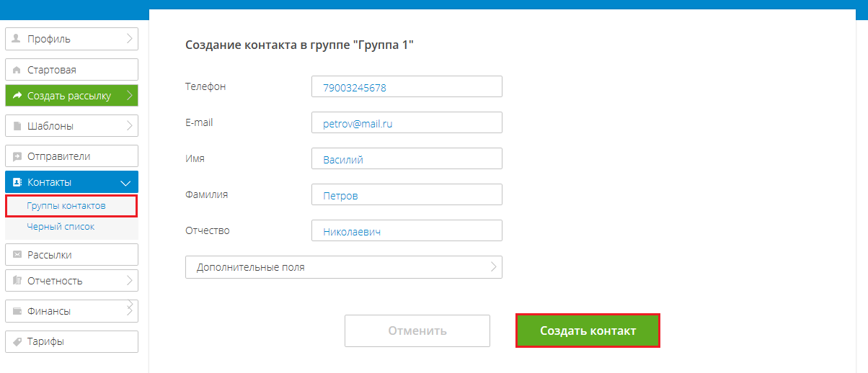
Task: Click the envelope icon beside Рассылки
Action: (x=17, y=255)
